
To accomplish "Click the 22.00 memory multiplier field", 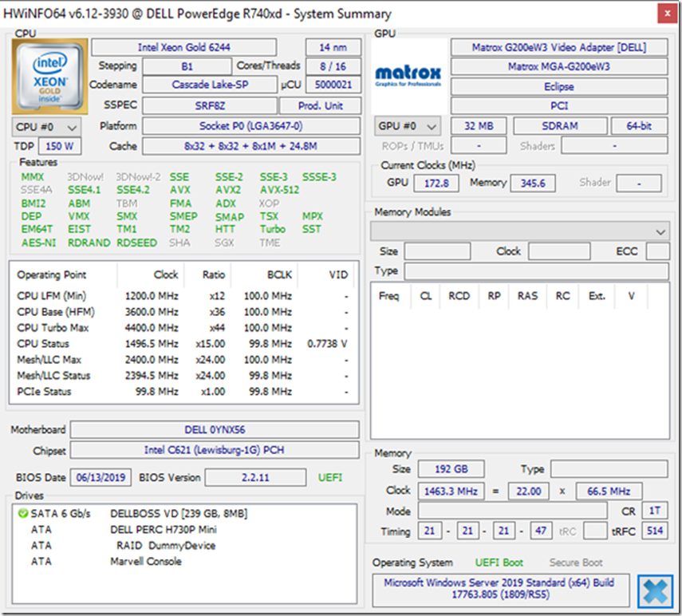I will click(x=529, y=492).
